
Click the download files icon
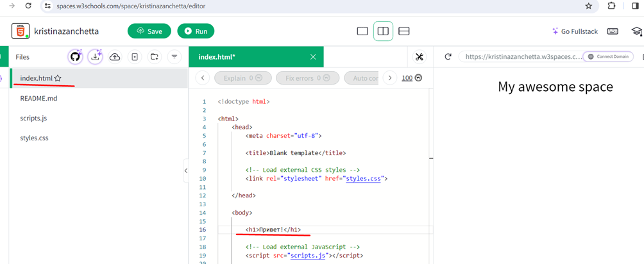(95, 57)
